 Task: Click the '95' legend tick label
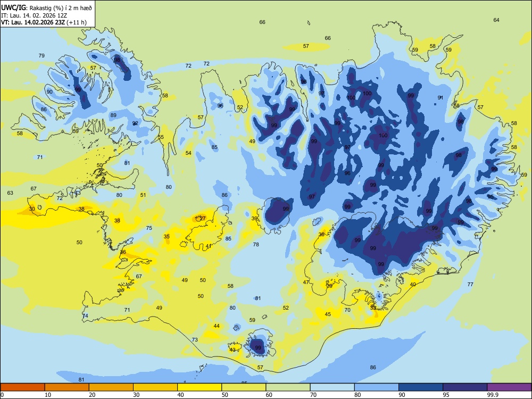446,395
